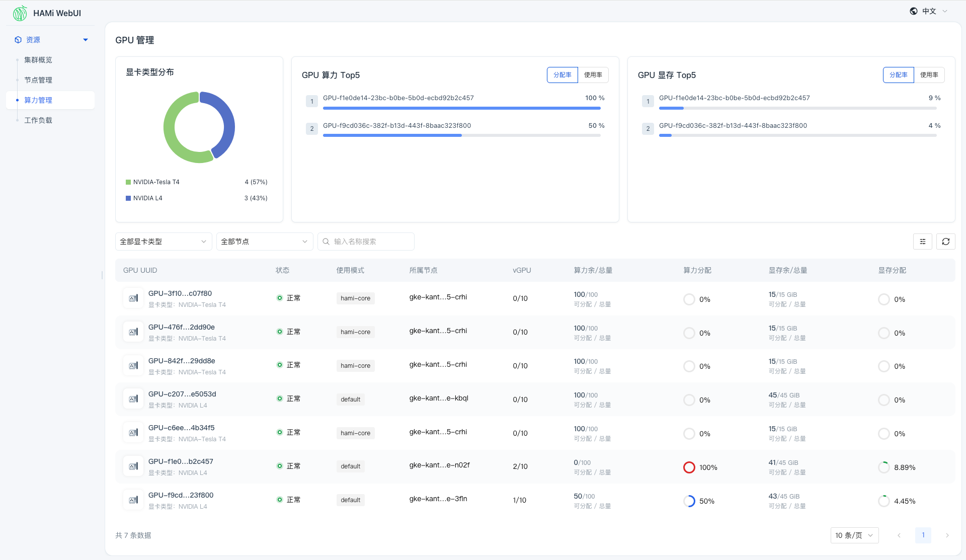Click the globe language icon
The height and width of the screenshot is (560, 966).
pos(914,11)
